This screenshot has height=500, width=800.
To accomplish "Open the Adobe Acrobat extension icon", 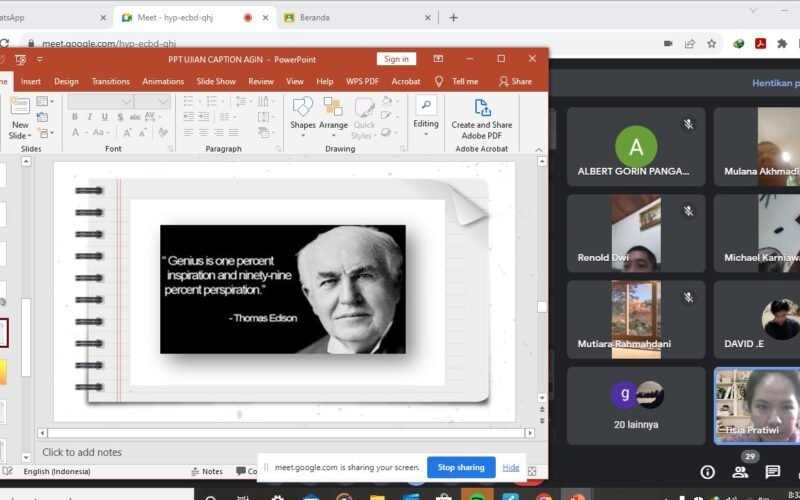I will 760,44.
